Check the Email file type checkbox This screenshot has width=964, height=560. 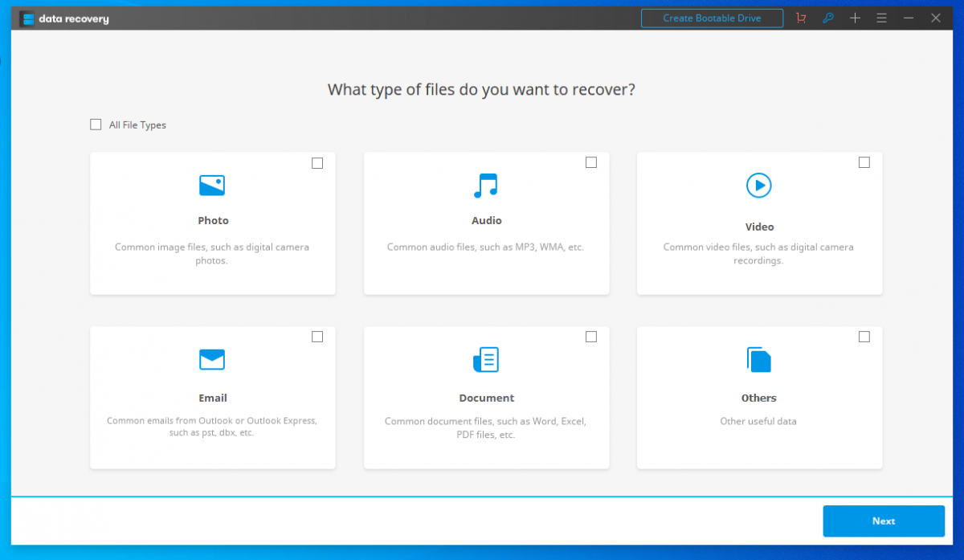317,337
